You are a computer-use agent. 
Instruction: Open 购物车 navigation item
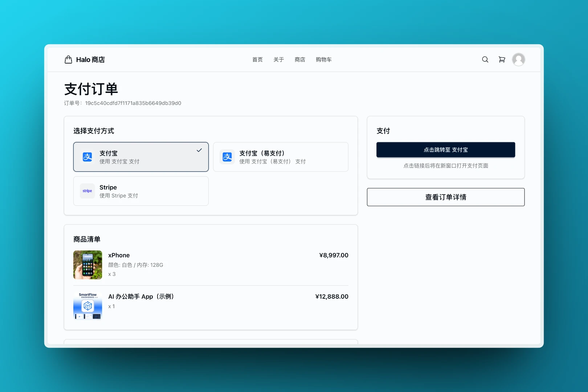[x=323, y=60]
